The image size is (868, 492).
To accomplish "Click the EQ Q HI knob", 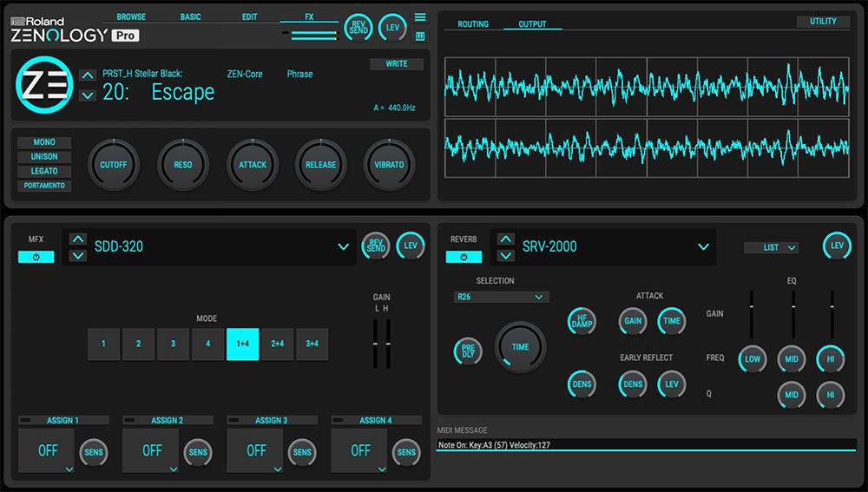I will point(831,395).
